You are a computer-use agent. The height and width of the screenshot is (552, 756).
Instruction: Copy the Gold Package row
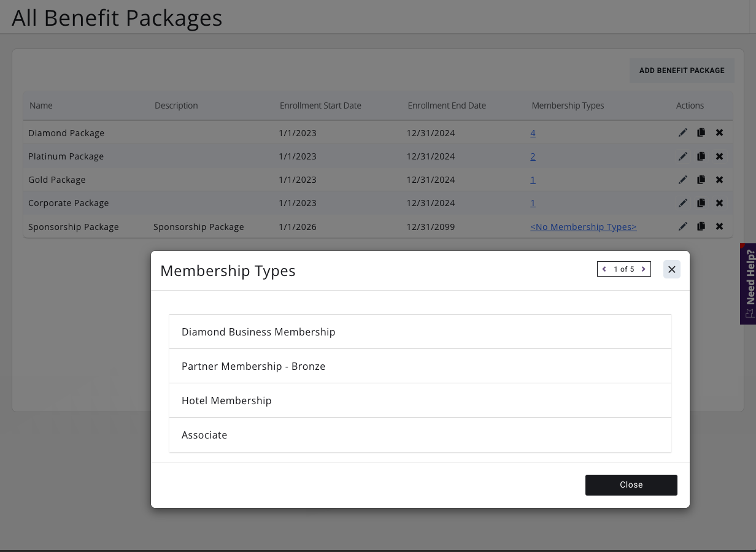pyautogui.click(x=701, y=180)
